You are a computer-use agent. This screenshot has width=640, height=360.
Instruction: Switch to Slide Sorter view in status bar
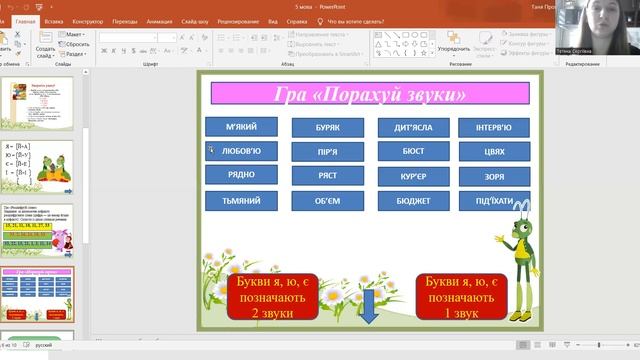[x=538, y=345]
